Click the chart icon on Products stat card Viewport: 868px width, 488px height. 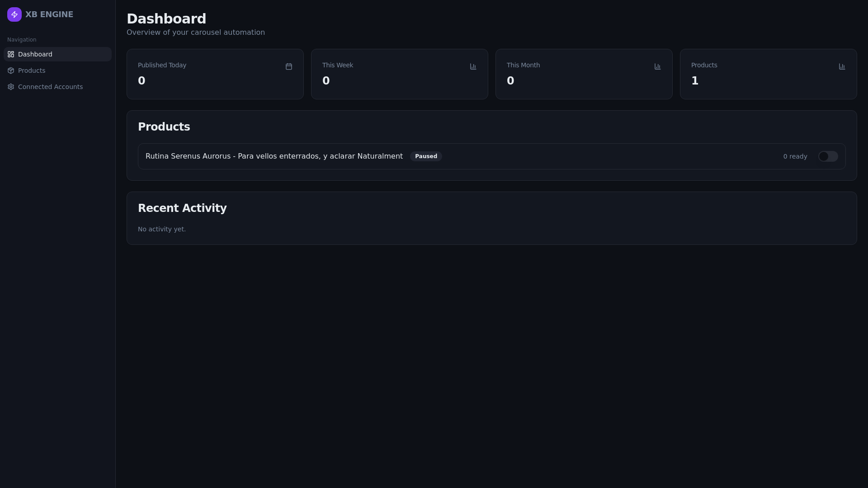pyautogui.click(x=842, y=66)
